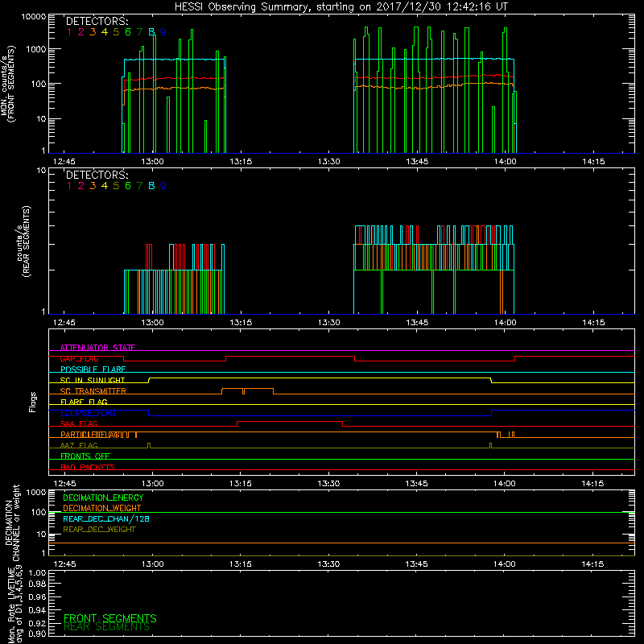Click the POSSIBLE_FLARE flag label
This screenshot has width=644, height=644.
click(x=93, y=369)
